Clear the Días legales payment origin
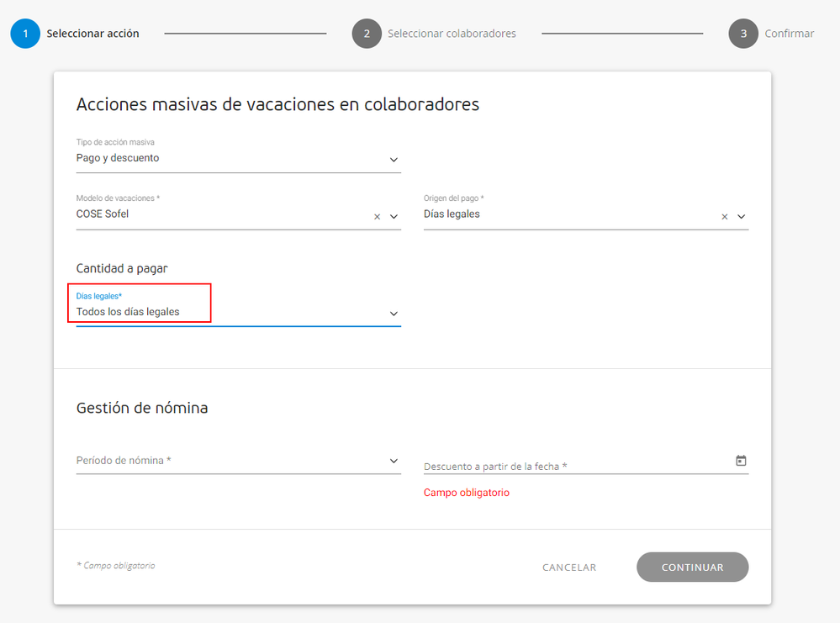 coord(725,217)
